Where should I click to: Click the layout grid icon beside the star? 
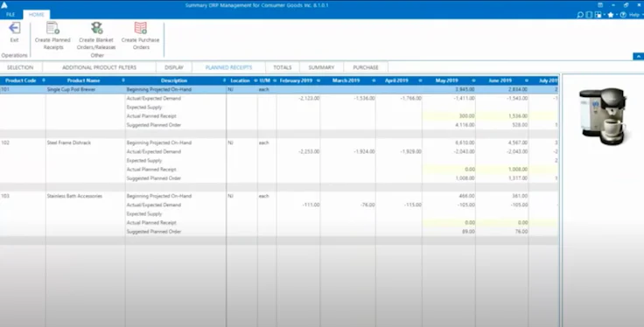pos(598,15)
